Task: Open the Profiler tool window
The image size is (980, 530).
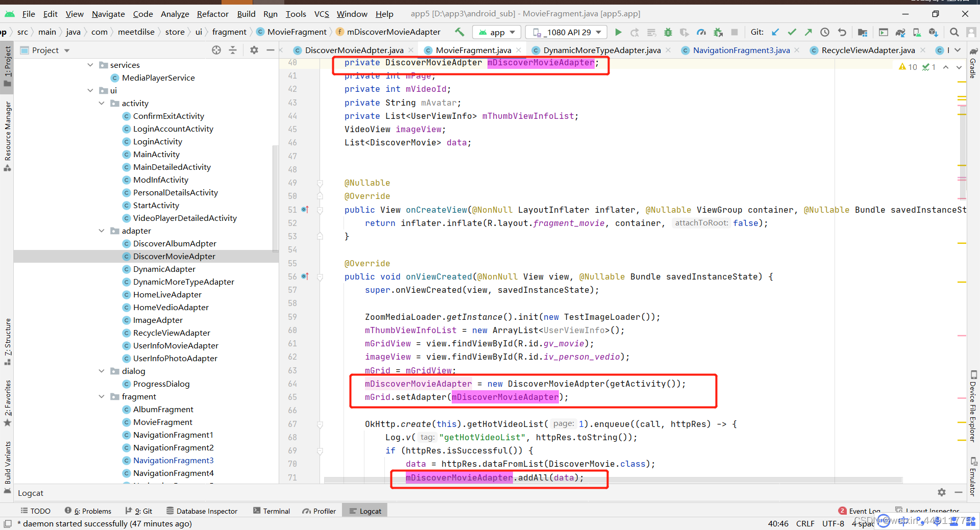Action: coord(319,511)
